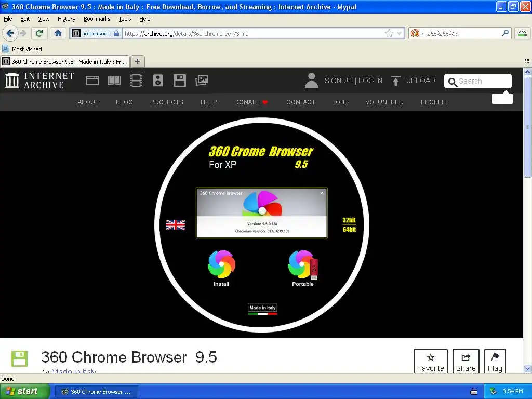The image size is (532, 399).
Task: Open the tab groups grid icon
Action: [x=527, y=61]
